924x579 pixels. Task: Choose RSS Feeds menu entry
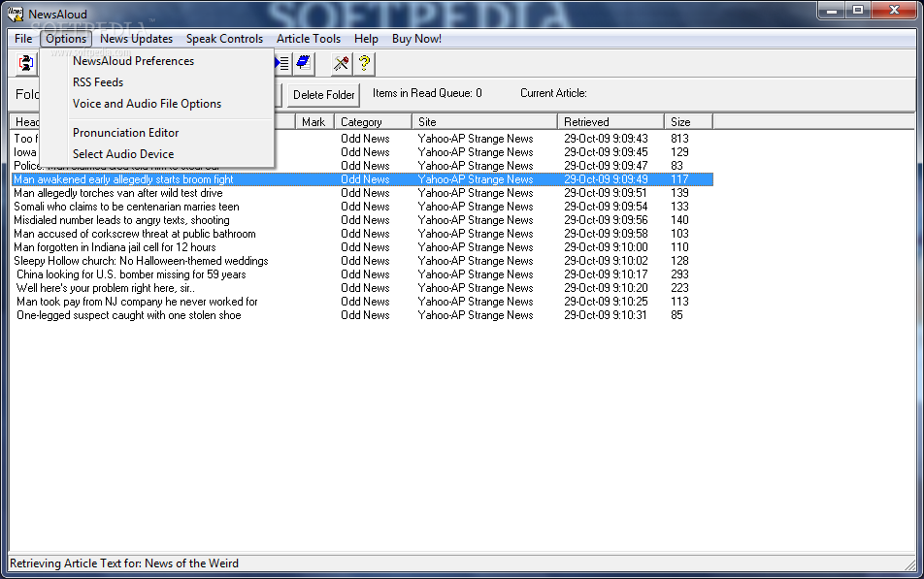click(x=157, y=82)
